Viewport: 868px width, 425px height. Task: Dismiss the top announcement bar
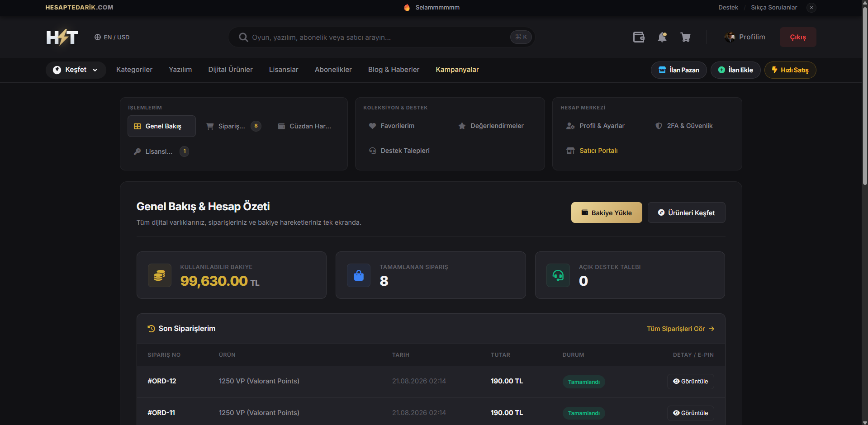point(811,8)
